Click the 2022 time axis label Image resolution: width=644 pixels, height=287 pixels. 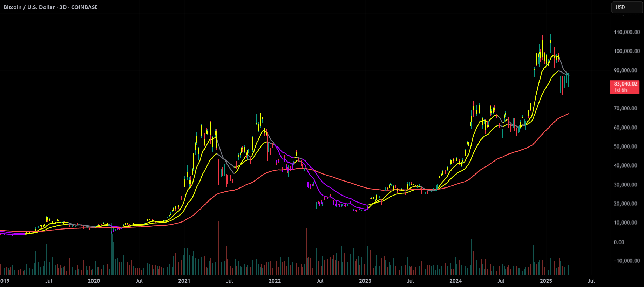[x=275, y=281]
